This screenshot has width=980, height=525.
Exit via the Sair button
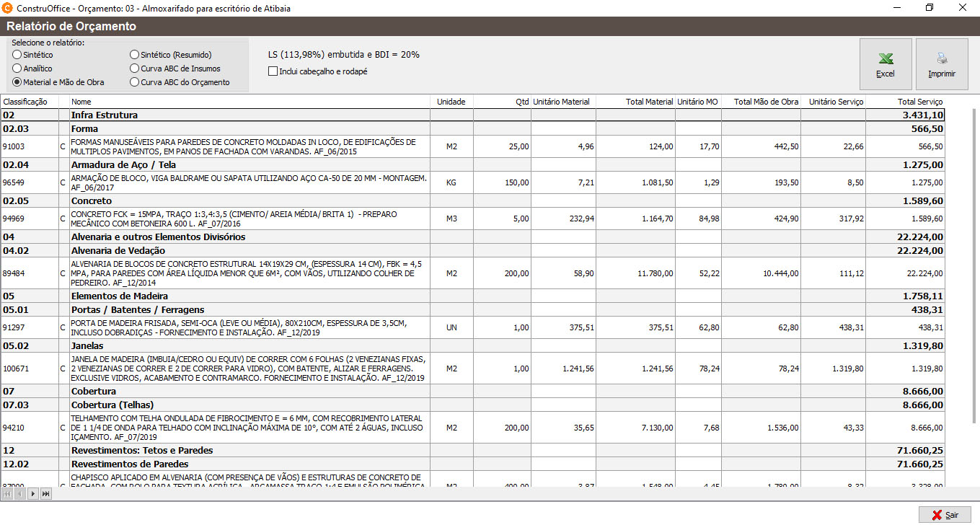click(945, 515)
